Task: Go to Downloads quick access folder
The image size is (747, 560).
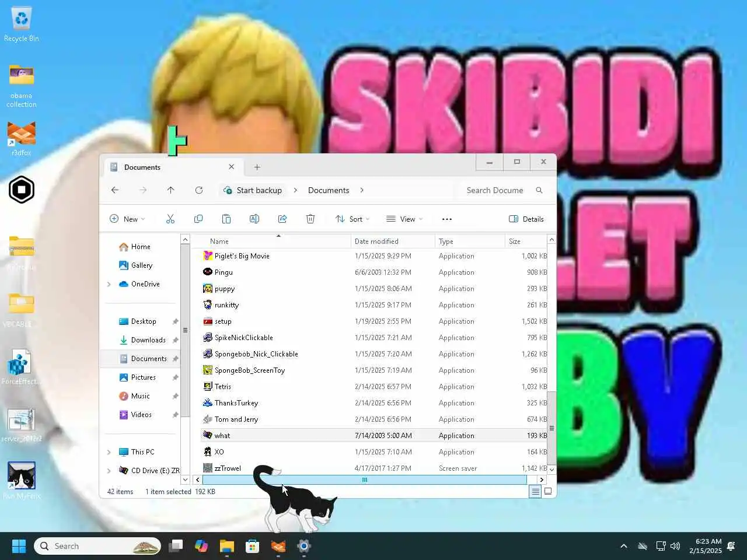Action: click(148, 340)
